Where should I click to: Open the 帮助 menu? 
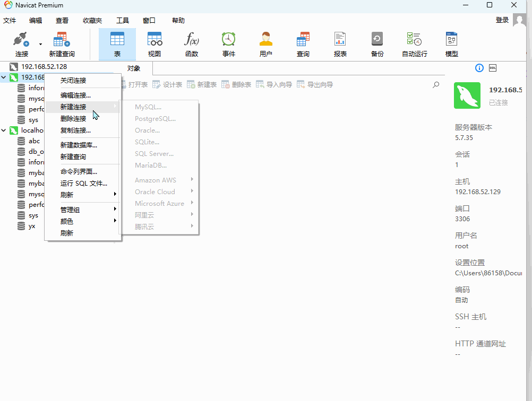coord(178,20)
